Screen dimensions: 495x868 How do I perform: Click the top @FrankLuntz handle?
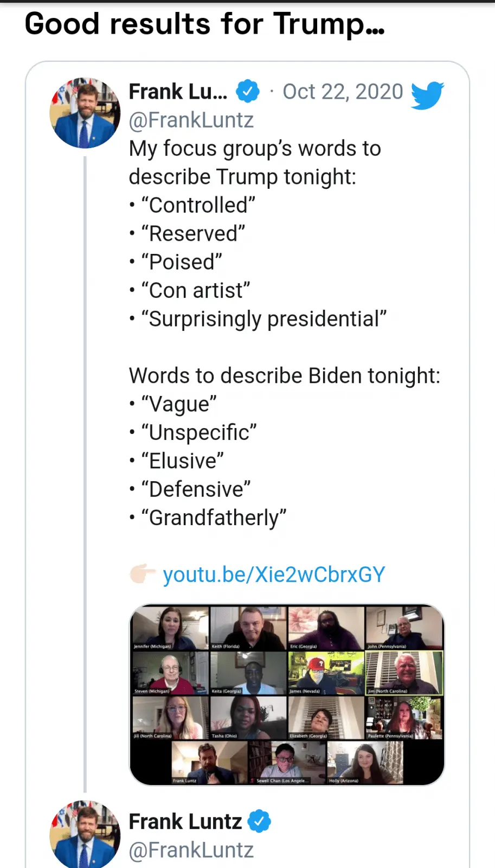click(191, 120)
